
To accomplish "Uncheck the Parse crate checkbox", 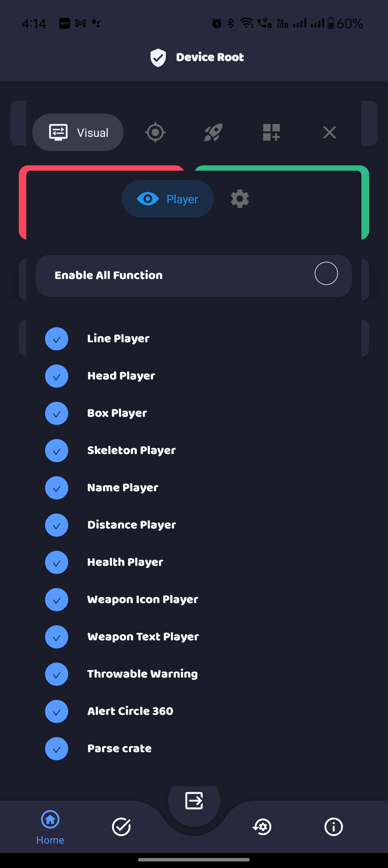I will pyautogui.click(x=57, y=749).
